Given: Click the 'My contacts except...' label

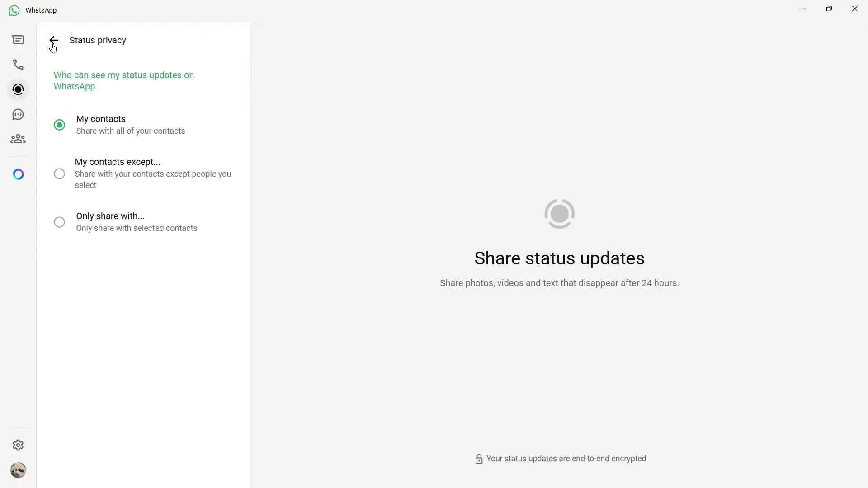Looking at the screenshot, I should click(x=118, y=162).
